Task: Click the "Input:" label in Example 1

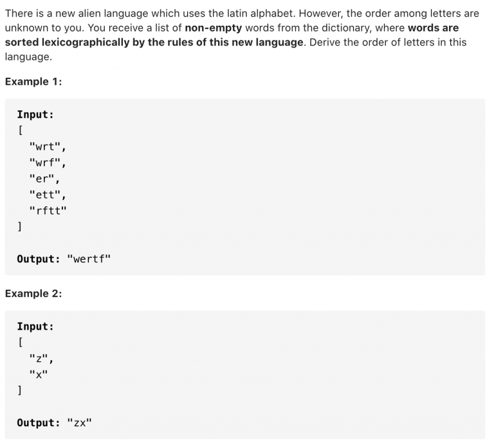Action: 35,114
